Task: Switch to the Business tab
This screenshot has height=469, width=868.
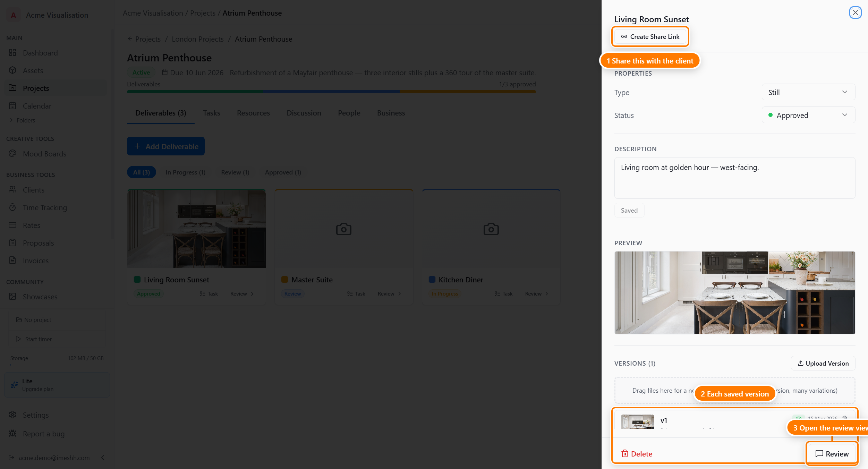Action: pyautogui.click(x=391, y=113)
